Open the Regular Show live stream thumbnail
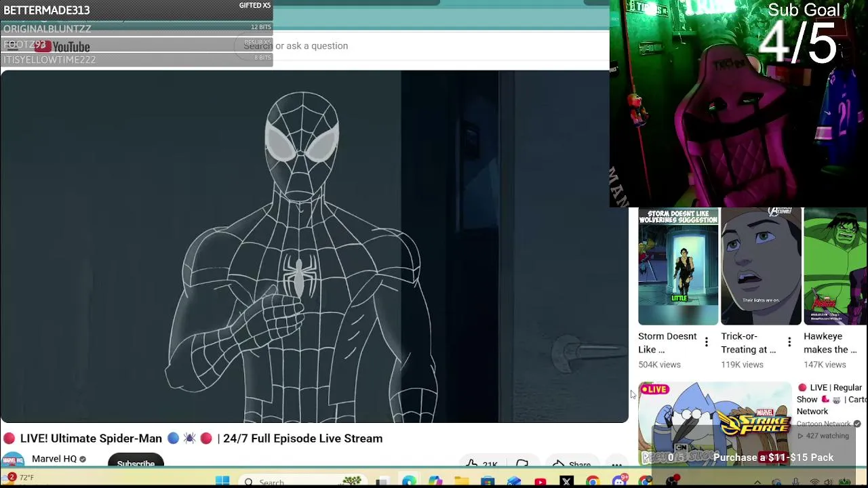The image size is (868, 488). point(715,424)
